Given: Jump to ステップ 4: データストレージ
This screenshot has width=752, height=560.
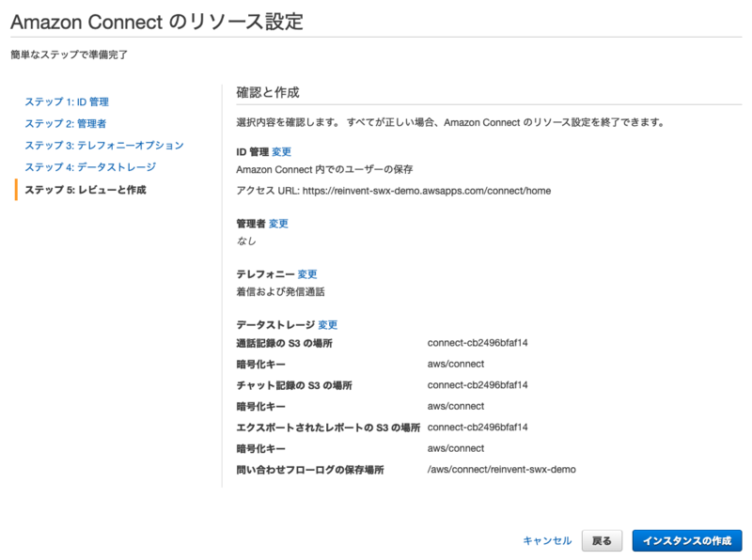Looking at the screenshot, I should (90, 167).
